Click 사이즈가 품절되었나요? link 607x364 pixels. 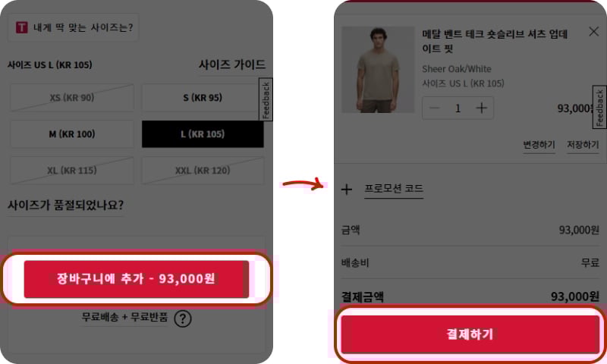pyautogui.click(x=66, y=206)
